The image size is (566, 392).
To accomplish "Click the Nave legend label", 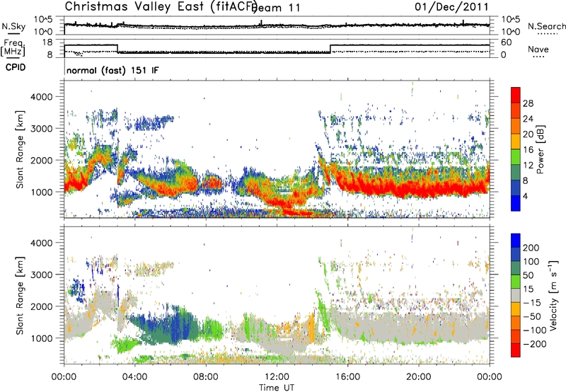I will pos(538,50).
